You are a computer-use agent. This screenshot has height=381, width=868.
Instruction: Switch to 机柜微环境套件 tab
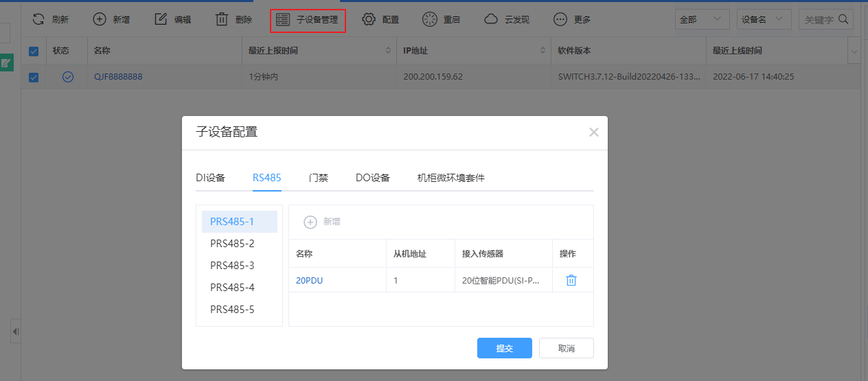451,178
